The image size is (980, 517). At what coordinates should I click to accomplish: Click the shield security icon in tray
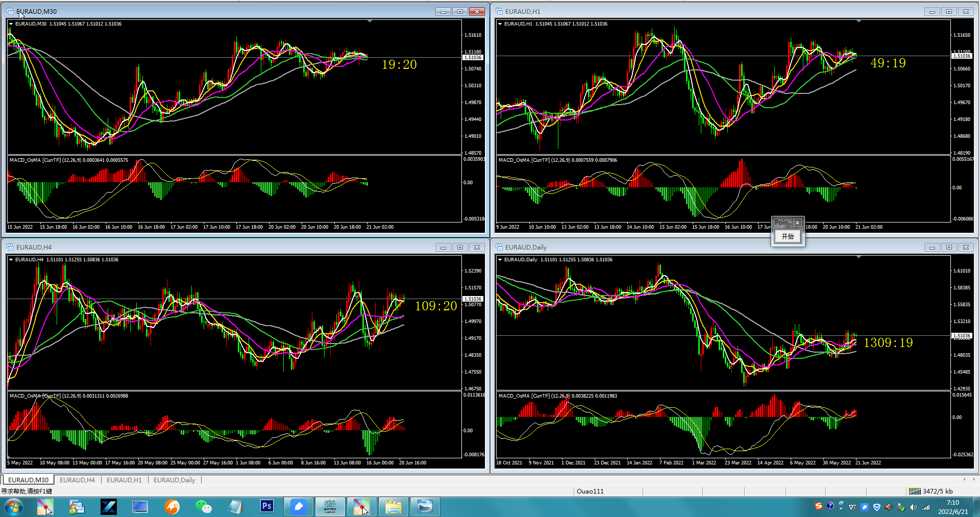pos(876,507)
